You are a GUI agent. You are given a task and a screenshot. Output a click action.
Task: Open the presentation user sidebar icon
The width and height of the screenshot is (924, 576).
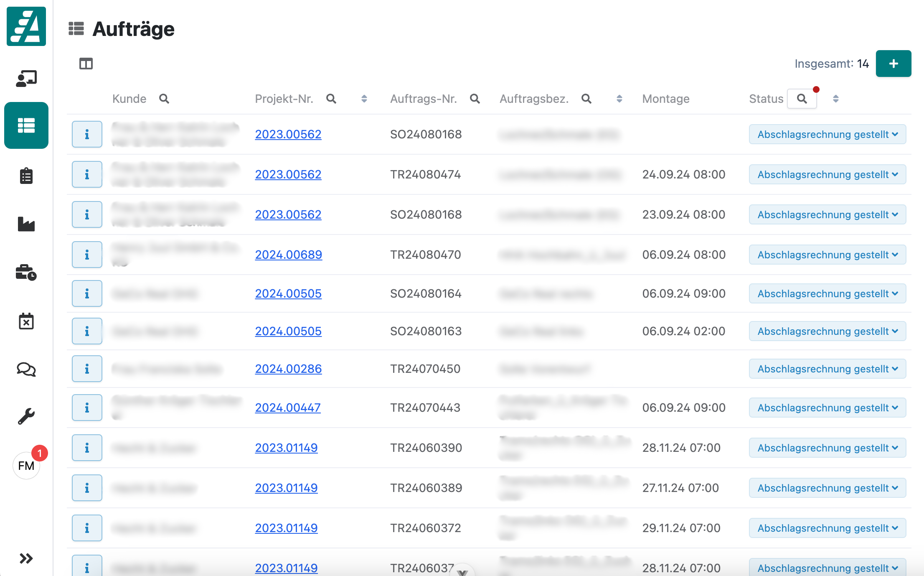(x=26, y=78)
